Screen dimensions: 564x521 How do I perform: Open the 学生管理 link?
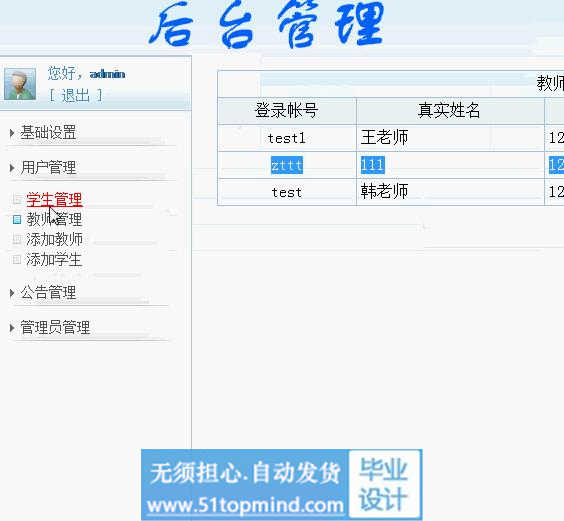tap(54, 200)
